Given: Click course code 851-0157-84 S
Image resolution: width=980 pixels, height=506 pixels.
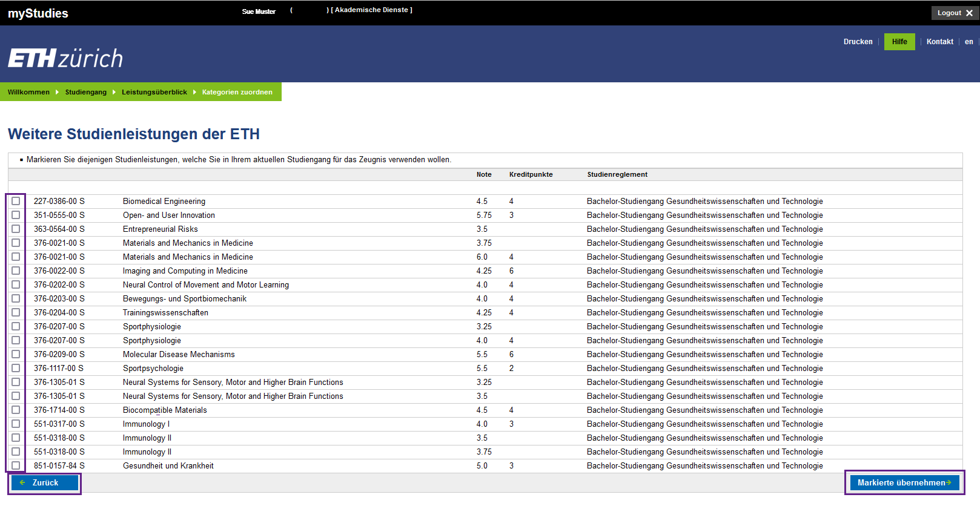Looking at the screenshot, I should (x=59, y=465).
